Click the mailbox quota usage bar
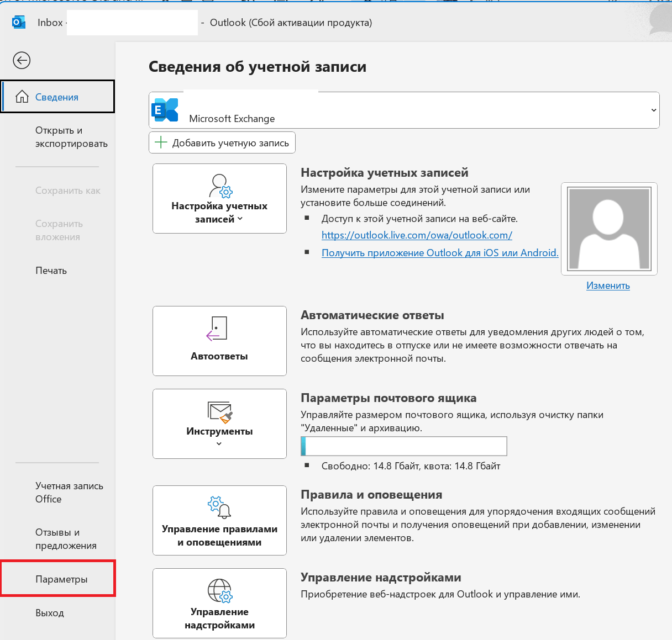This screenshot has height=640, width=672. (x=403, y=446)
